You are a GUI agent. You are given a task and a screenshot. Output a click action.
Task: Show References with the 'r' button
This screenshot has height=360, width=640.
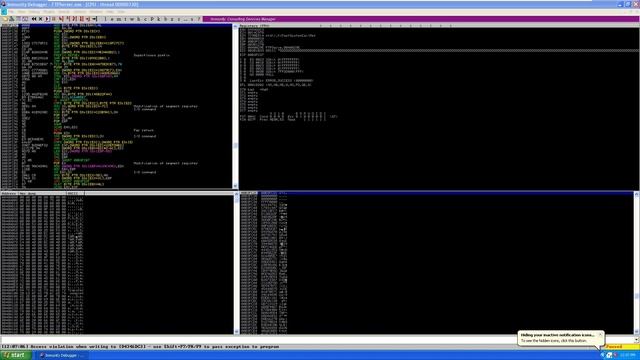coord(179,19)
